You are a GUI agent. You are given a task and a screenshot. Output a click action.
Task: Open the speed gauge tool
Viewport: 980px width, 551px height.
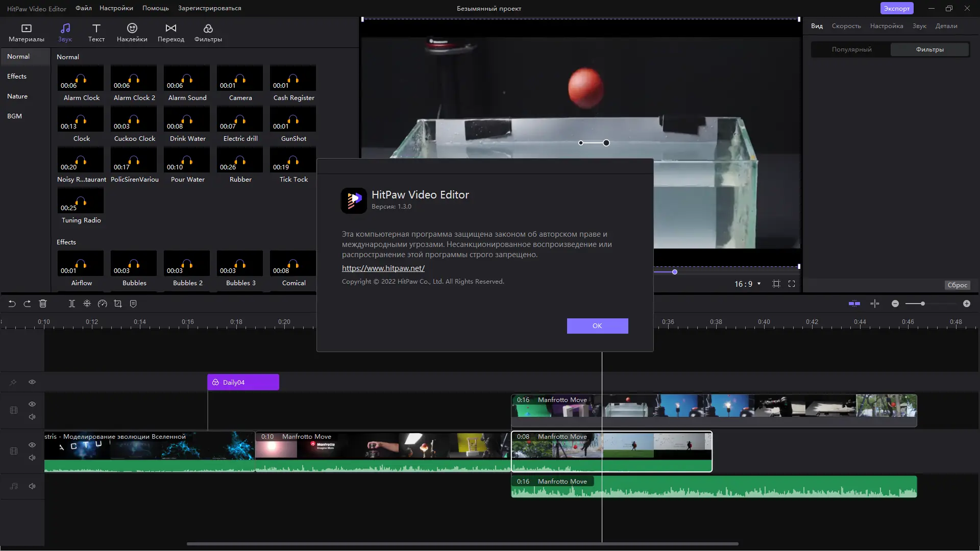tap(103, 304)
